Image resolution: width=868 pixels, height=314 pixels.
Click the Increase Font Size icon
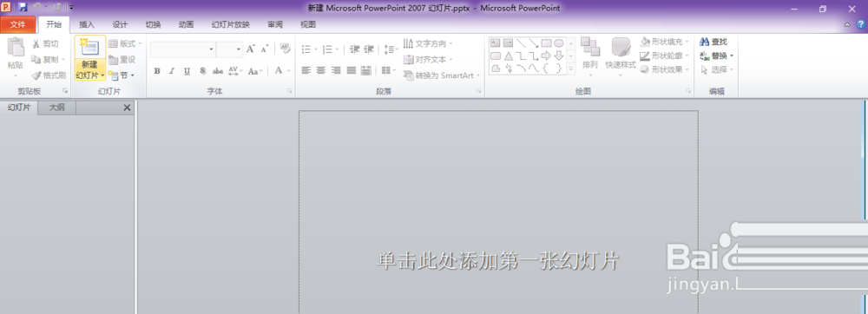pos(251,49)
